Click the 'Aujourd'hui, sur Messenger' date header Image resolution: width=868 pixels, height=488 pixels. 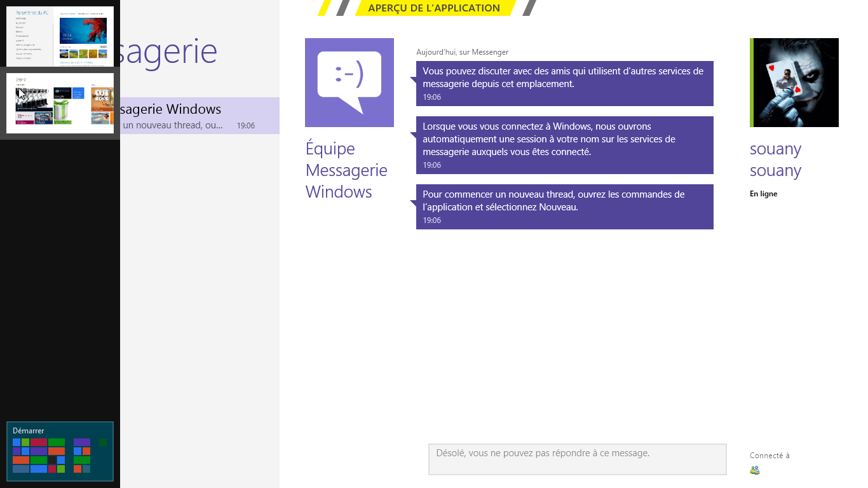[463, 52]
